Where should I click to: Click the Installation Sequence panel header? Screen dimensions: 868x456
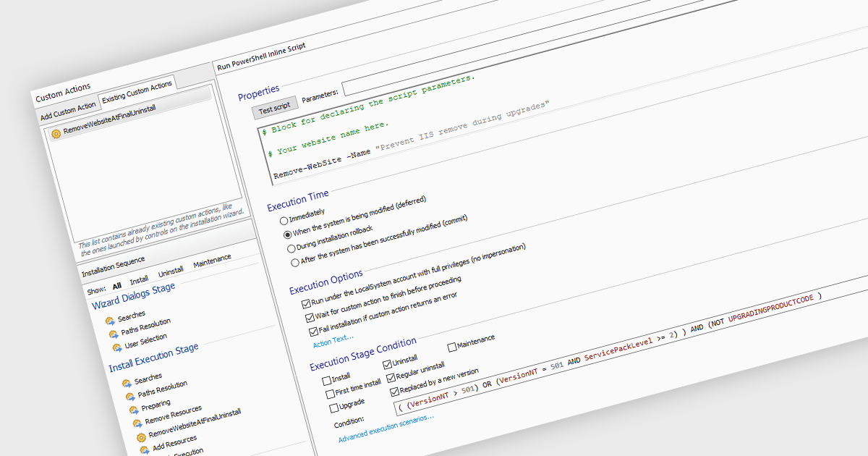(x=113, y=266)
